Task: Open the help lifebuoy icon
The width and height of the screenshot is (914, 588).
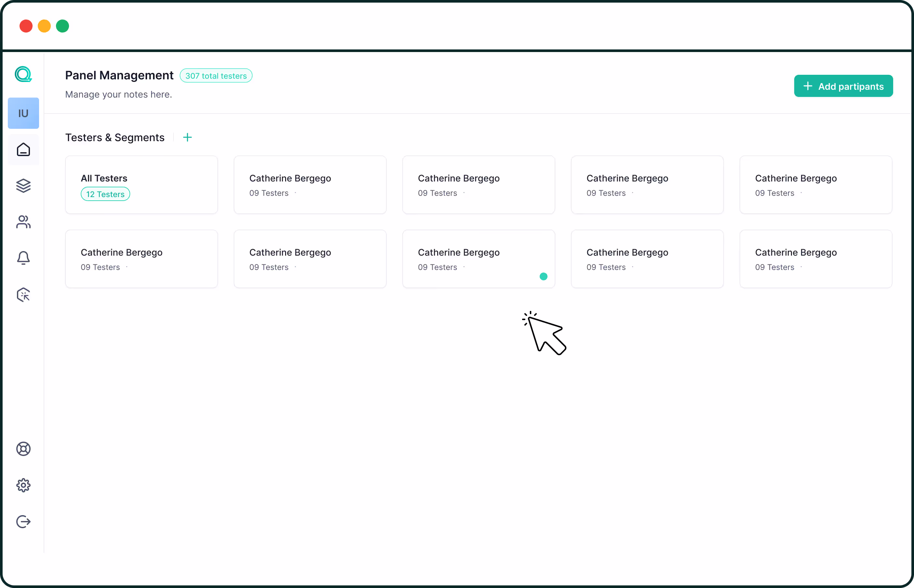Action: [23, 448]
